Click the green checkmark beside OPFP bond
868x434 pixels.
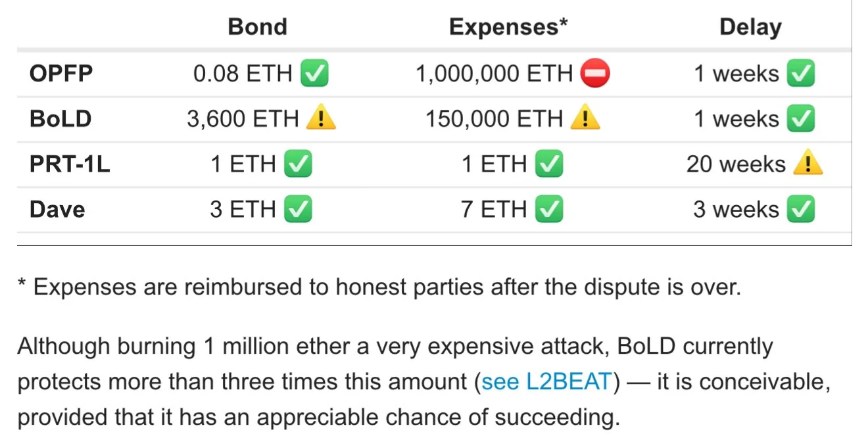pos(314,74)
